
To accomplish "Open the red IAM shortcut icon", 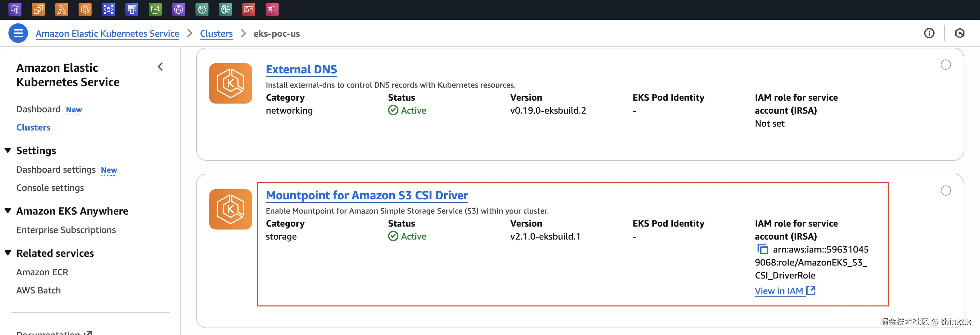I will (249, 9).
